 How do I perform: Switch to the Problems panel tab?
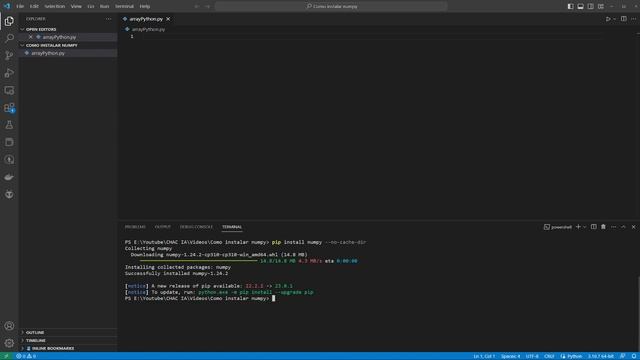135,227
